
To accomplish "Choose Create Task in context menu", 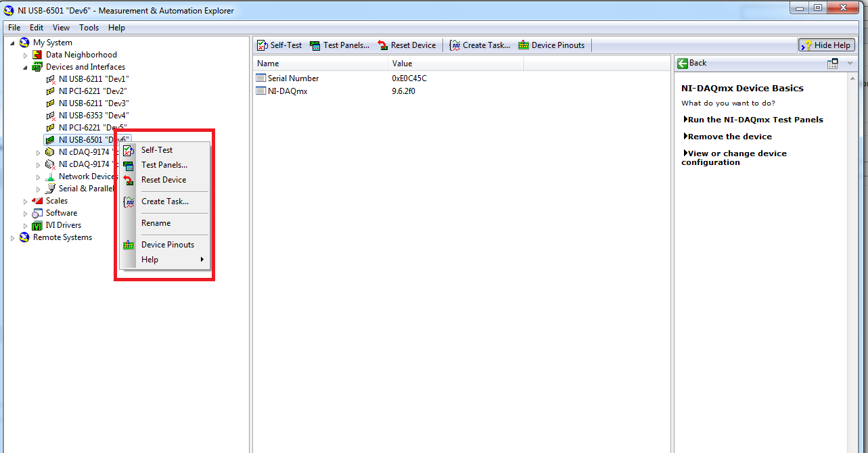I will (165, 201).
